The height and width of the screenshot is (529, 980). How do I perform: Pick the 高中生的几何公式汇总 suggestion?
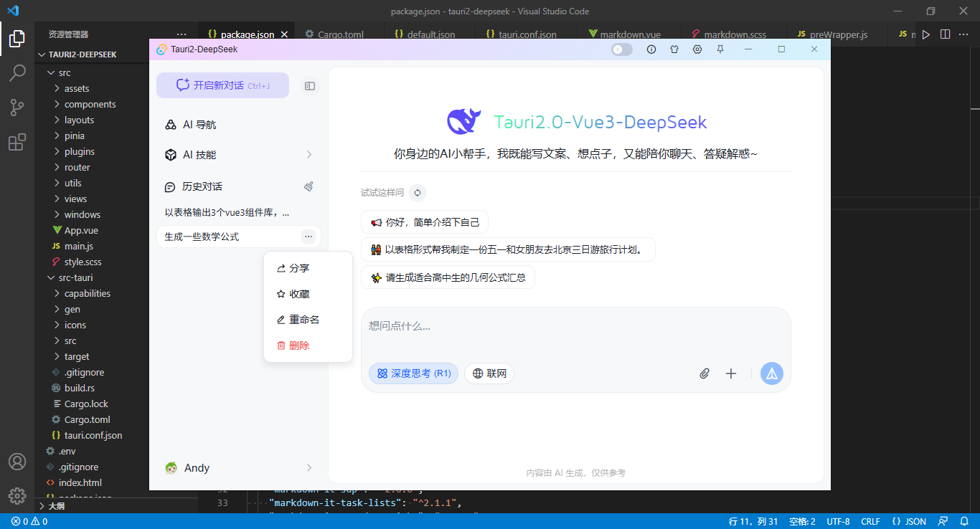448,277
